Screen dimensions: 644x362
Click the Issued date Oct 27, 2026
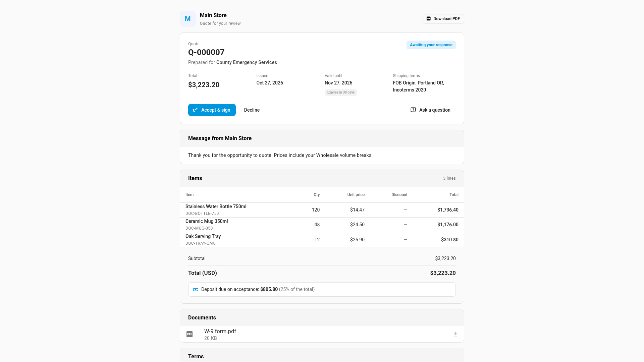point(270,83)
